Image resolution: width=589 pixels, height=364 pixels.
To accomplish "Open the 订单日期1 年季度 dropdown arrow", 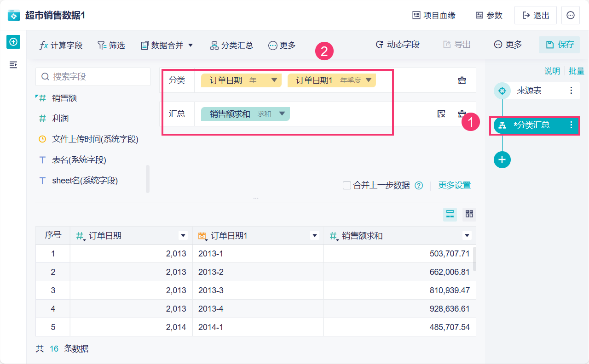I will tap(369, 80).
